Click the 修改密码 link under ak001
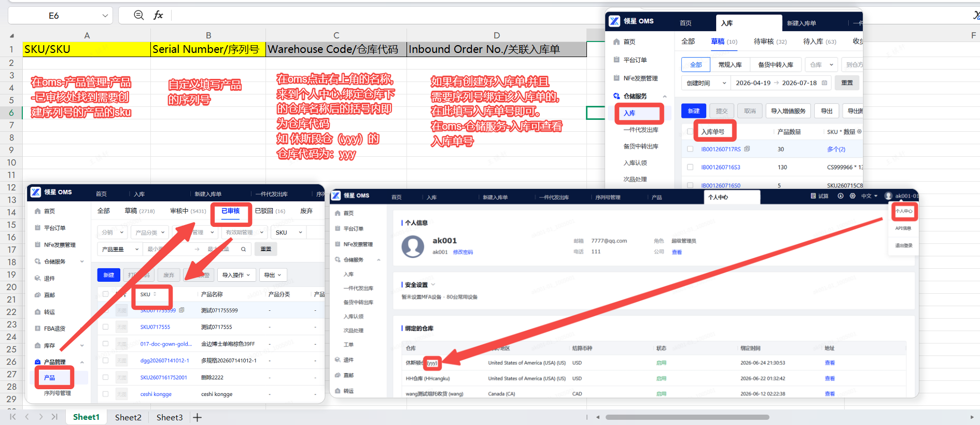The width and height of the screenshot is (980, 425). point(463,252)
